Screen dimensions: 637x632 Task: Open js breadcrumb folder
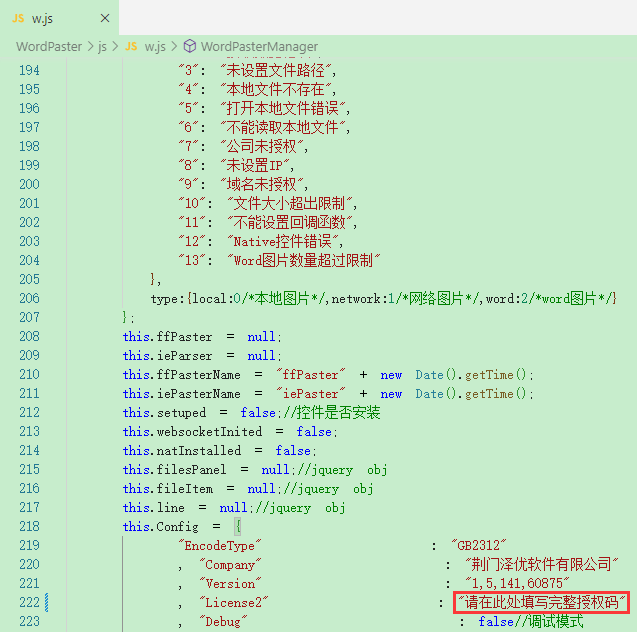tap(102, 47)
